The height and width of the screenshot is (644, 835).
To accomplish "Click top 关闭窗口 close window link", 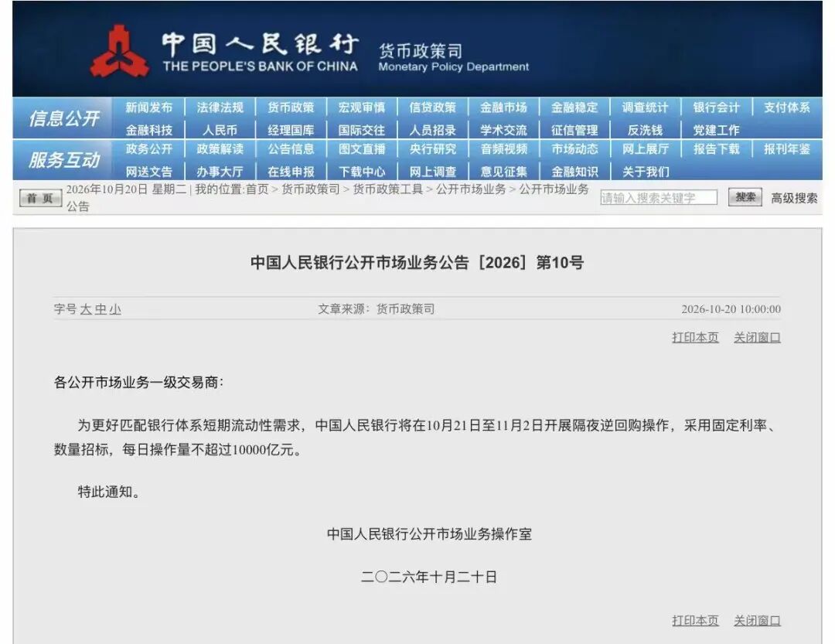I will (x=757, y=337).
